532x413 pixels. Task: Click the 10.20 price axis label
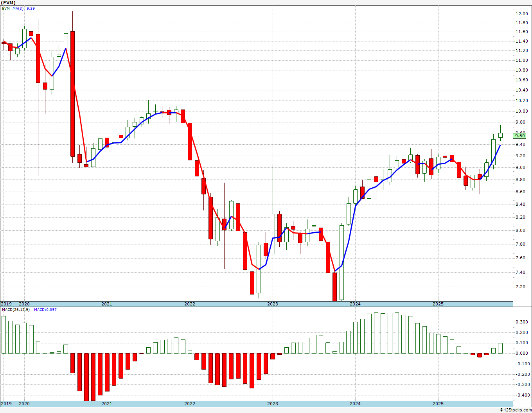(521, 101)
